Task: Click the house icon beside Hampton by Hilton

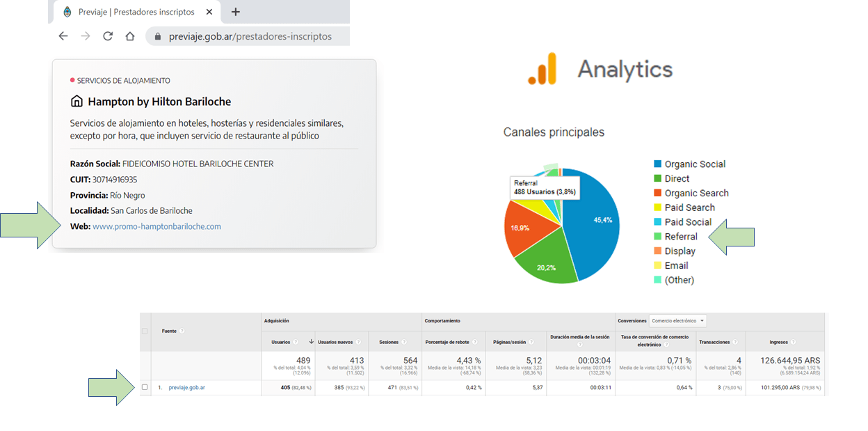Action: click(x=77, y=102)
